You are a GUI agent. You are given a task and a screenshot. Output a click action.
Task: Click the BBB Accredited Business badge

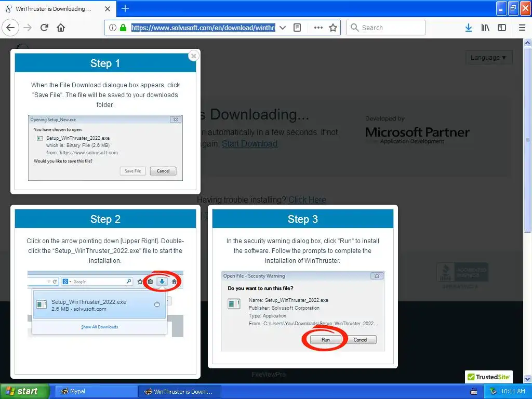pyautogui.click(x=462, y=275)
